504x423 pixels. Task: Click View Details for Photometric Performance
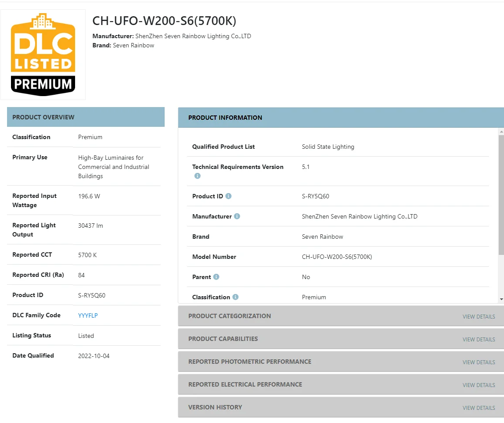(479, 362)
